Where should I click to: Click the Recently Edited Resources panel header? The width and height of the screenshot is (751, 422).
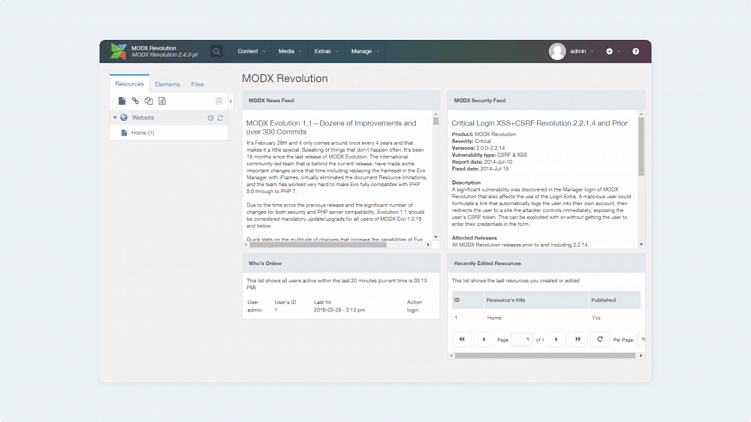[546, 263]
